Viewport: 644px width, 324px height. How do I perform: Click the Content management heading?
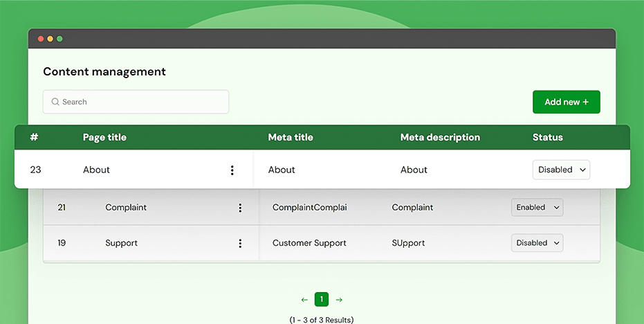coord(104,71)
